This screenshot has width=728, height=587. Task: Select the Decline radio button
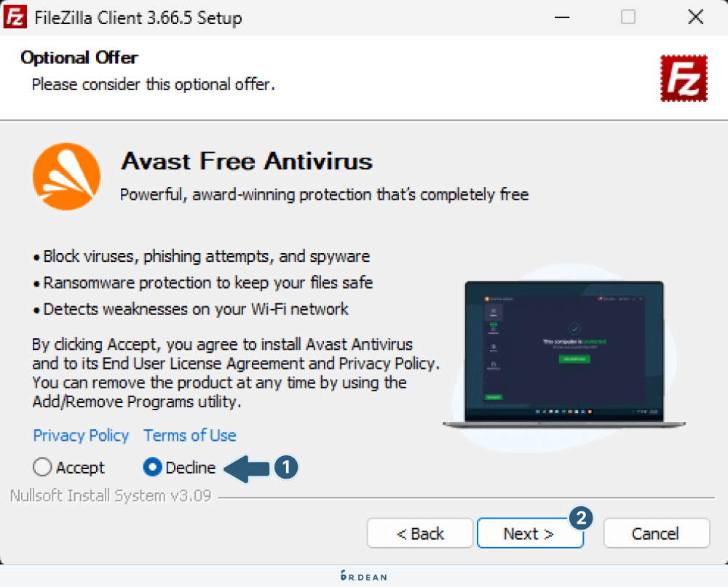coord(152,467)
